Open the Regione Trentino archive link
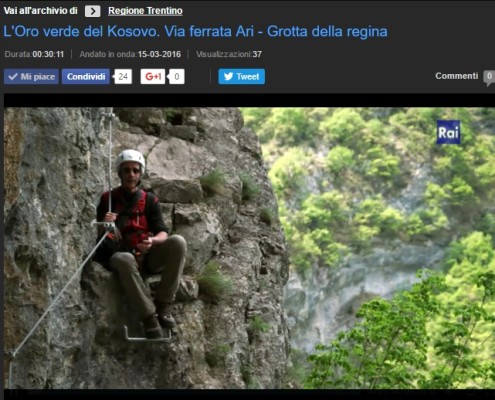 tap(145, 11)
